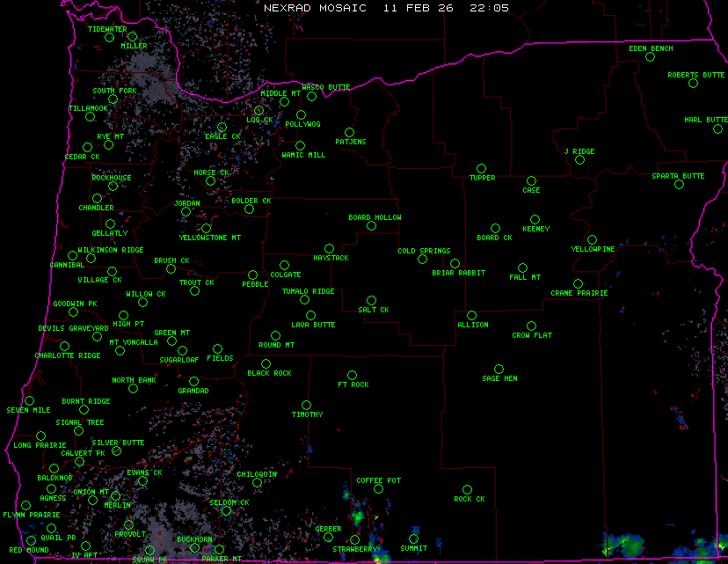
Task: Select the SAGE HEN station marker
Action: point(499,370)
